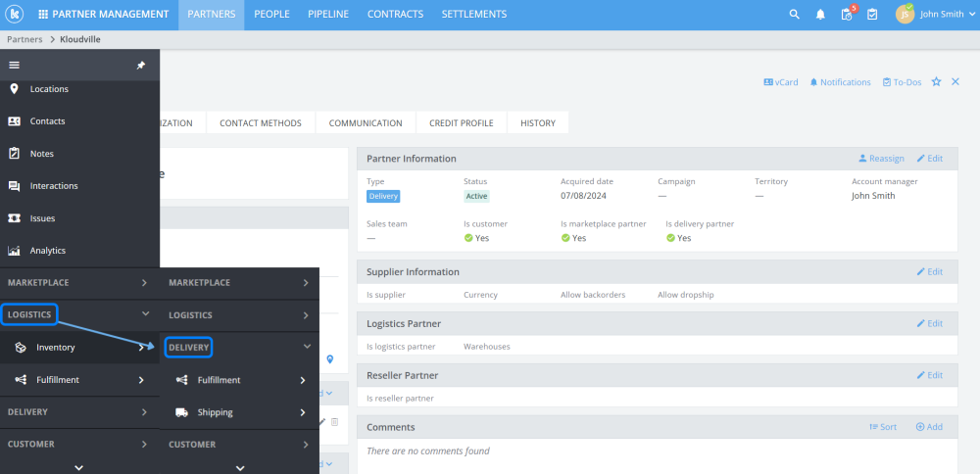Switch to the SETTLEMENTS tab

tap(473, 15)
